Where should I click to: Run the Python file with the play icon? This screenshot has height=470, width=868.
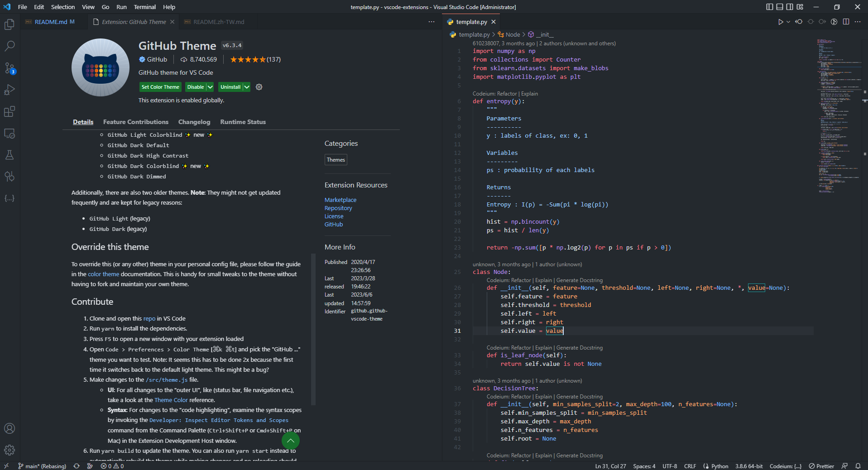tap(780, 22)
